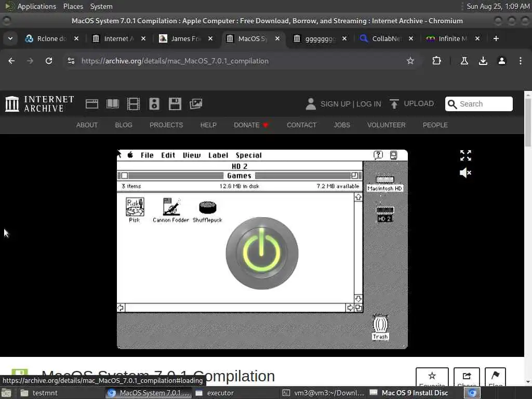Open the ABOUT page link

(87, 125)
